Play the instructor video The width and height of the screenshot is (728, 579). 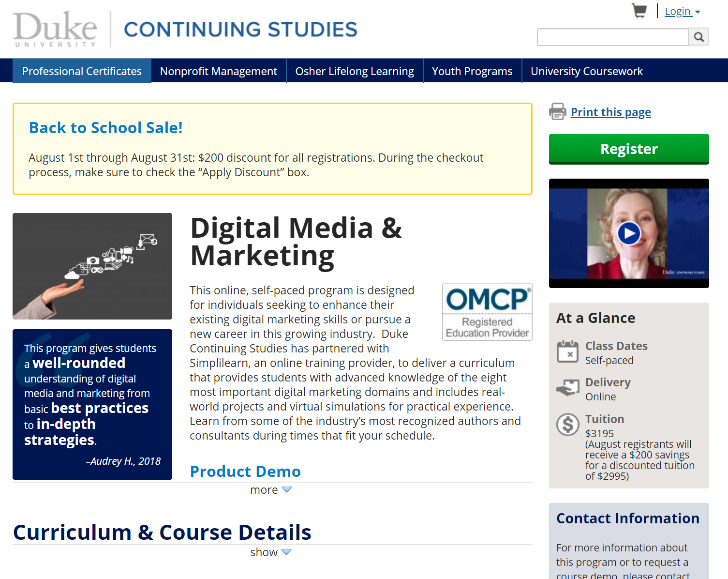629,233
